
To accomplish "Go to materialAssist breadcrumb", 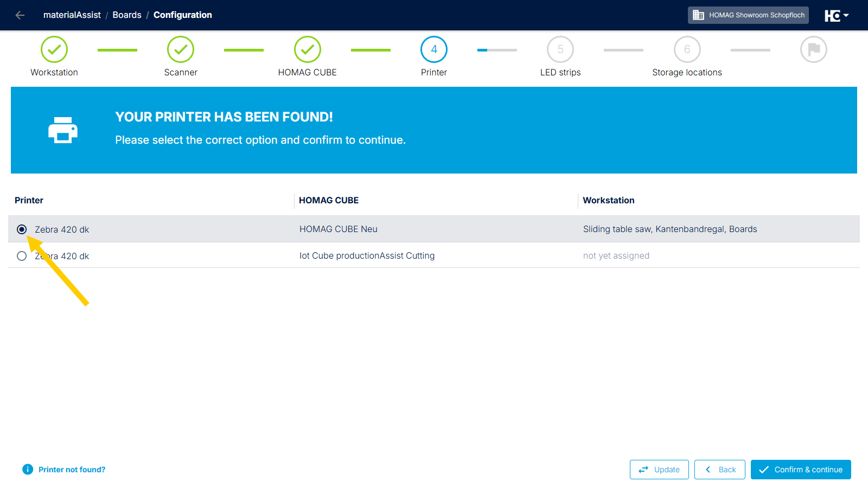I will [x=72, y=15].
